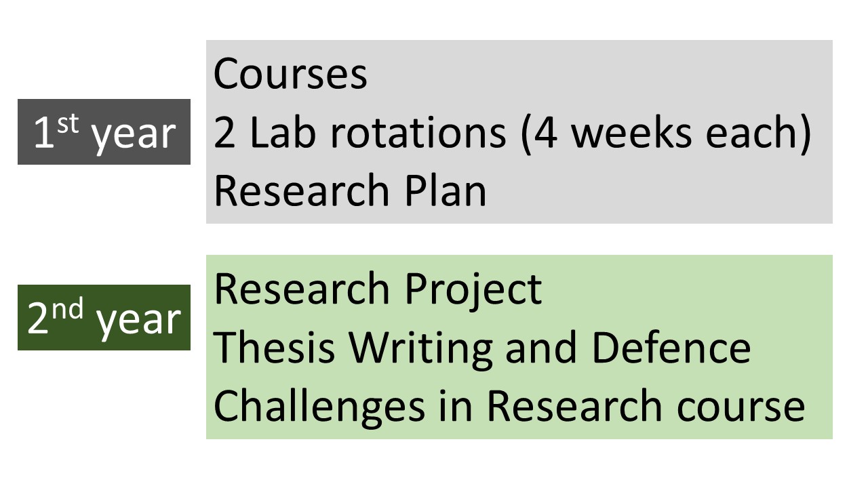The width and height of the screenshot is (868, 488).
Task: Select Thesis Writing and Defence line
Action: pyautogui.click(x=482, y=347)
